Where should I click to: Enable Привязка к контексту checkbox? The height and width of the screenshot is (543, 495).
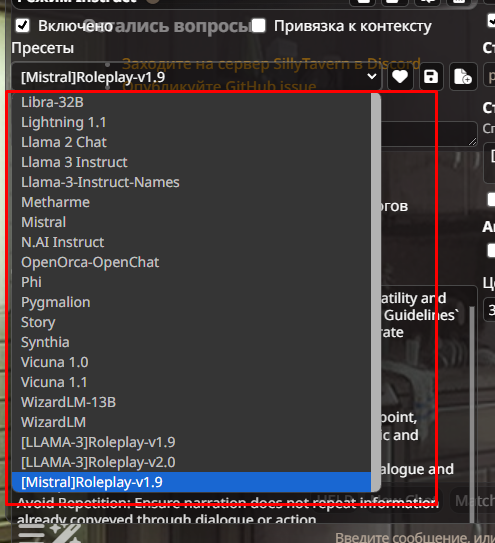click(x=258, y=26)
